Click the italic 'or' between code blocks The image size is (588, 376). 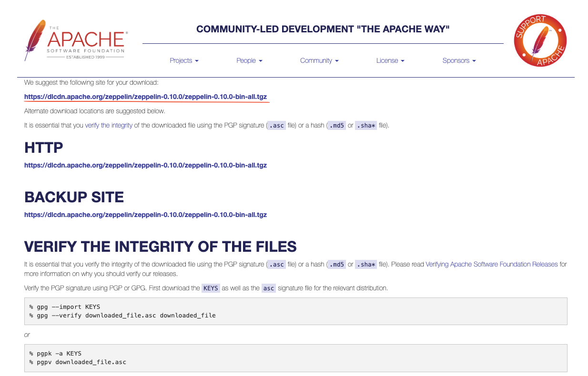coord(27,335)
